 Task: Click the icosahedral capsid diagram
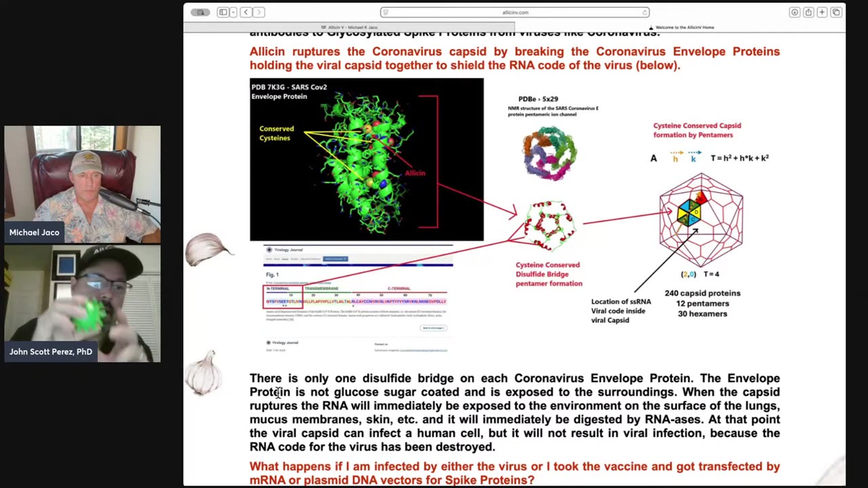tap(701, 220)
